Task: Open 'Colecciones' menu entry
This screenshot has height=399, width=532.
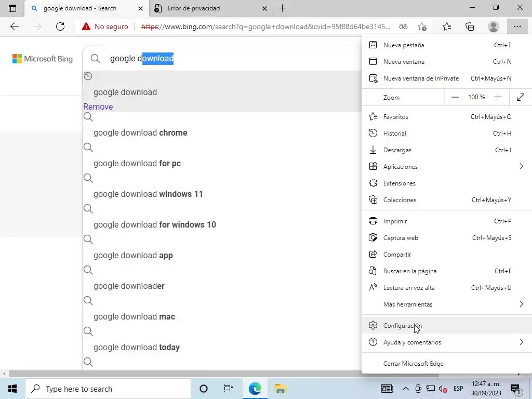Action: (447, 200)
